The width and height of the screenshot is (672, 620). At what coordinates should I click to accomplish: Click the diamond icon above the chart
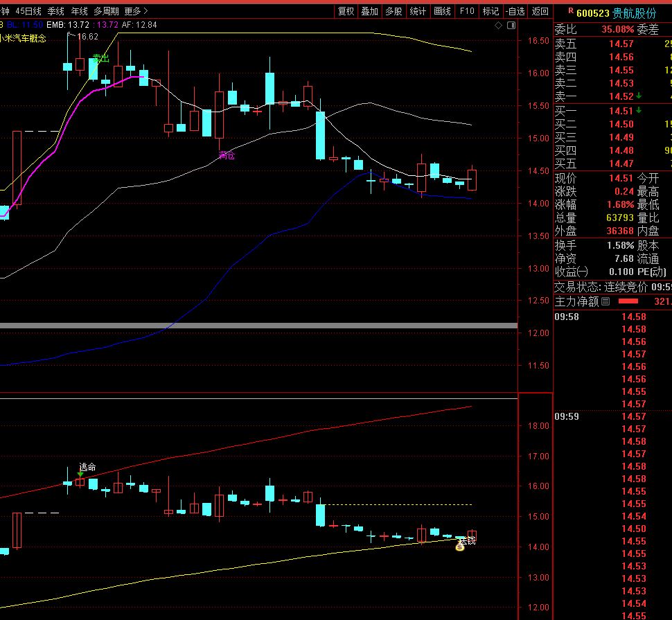[498, 26]
